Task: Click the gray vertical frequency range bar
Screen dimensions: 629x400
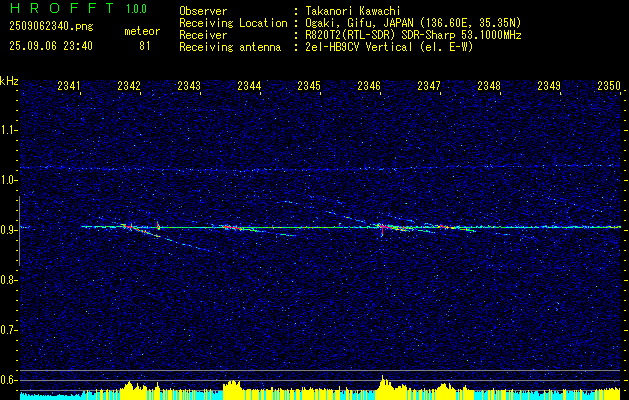Action: tap(19, 231)
